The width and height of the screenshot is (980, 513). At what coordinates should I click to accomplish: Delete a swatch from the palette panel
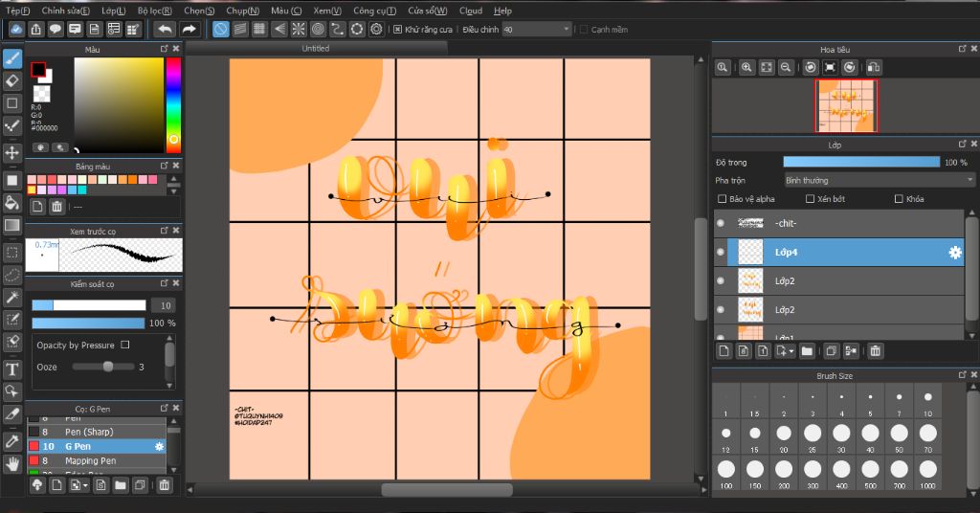pos(56,206)
